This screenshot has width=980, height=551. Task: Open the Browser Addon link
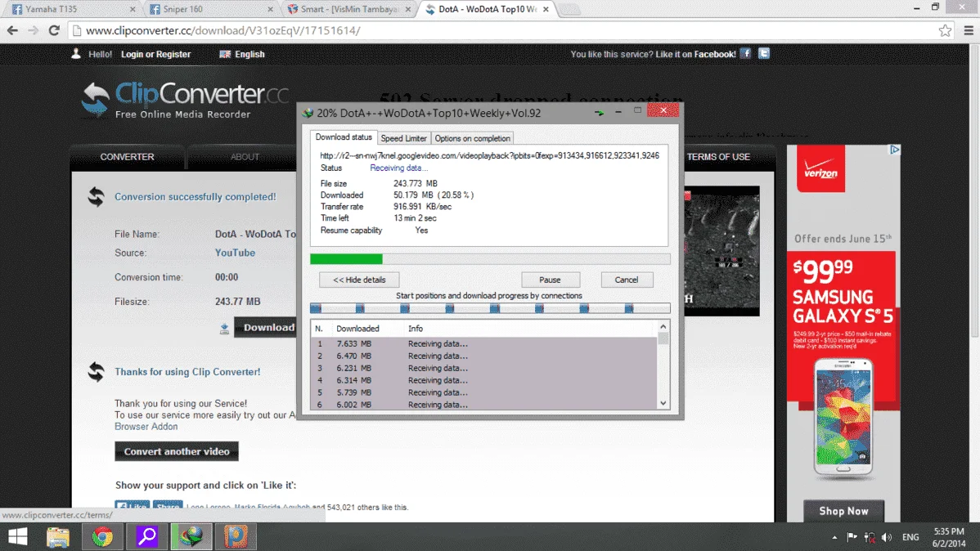(x=146, y=427)
